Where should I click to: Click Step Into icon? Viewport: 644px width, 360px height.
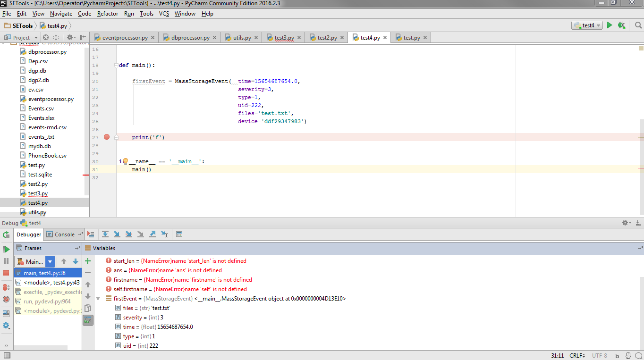pos(117,234)
